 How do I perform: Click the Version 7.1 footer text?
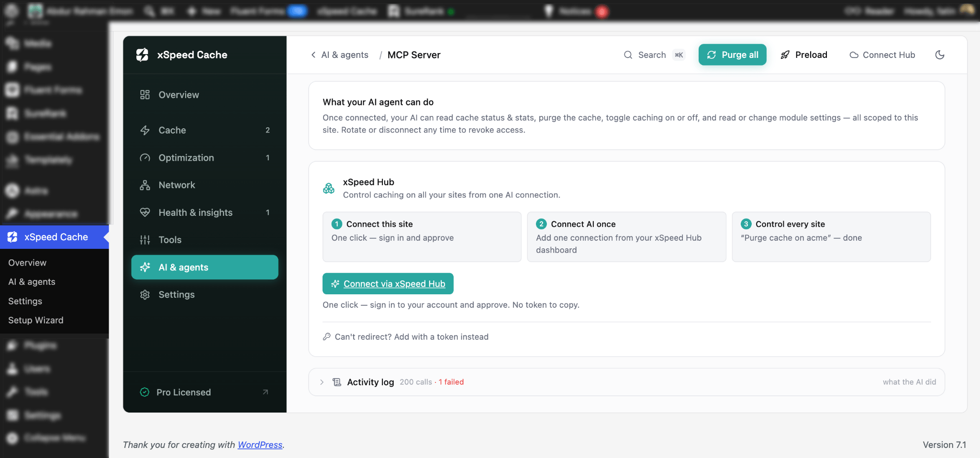[944, 445]
